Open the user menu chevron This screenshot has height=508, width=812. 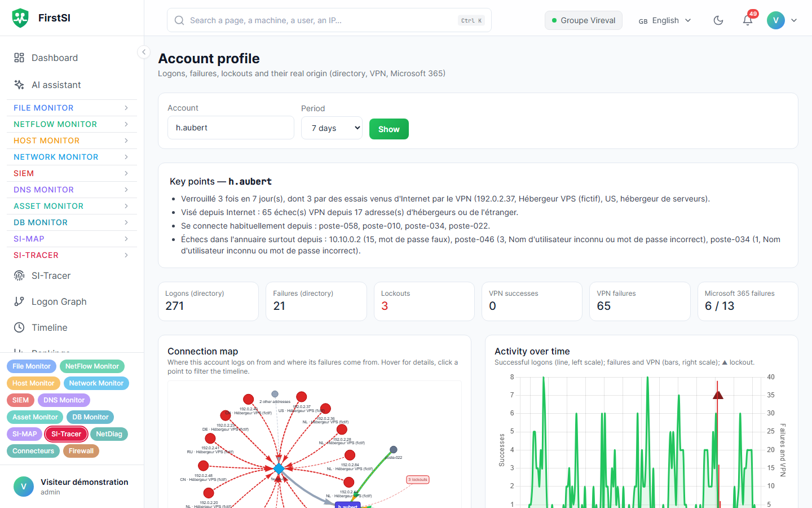point(794,20)
